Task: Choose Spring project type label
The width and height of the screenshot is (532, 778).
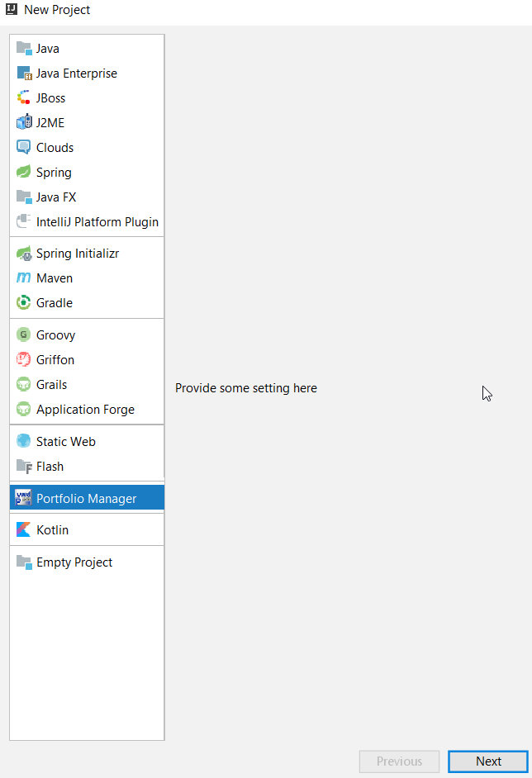Action: (54, 173)
